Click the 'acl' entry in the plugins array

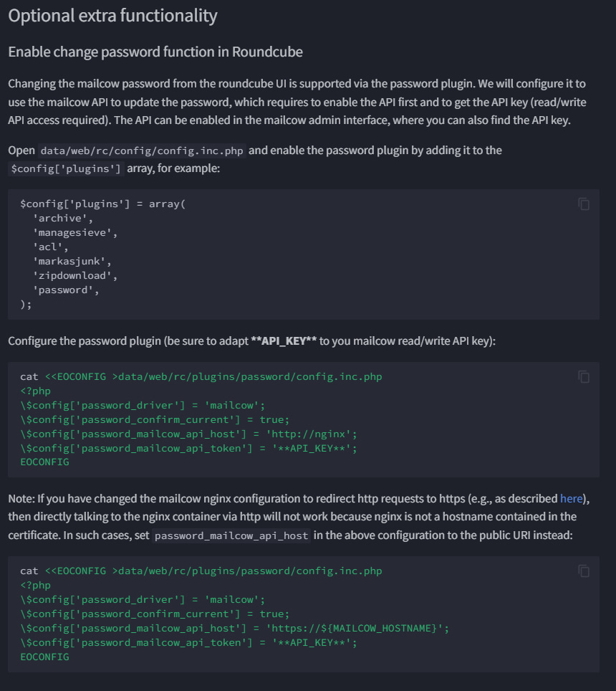[52, 247]
